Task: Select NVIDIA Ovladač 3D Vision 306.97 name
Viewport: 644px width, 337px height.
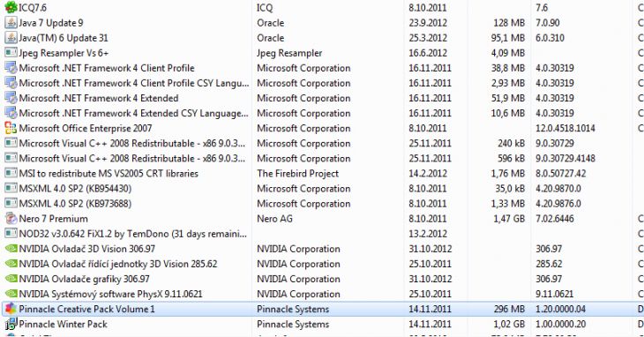Action: pos(87,249)
